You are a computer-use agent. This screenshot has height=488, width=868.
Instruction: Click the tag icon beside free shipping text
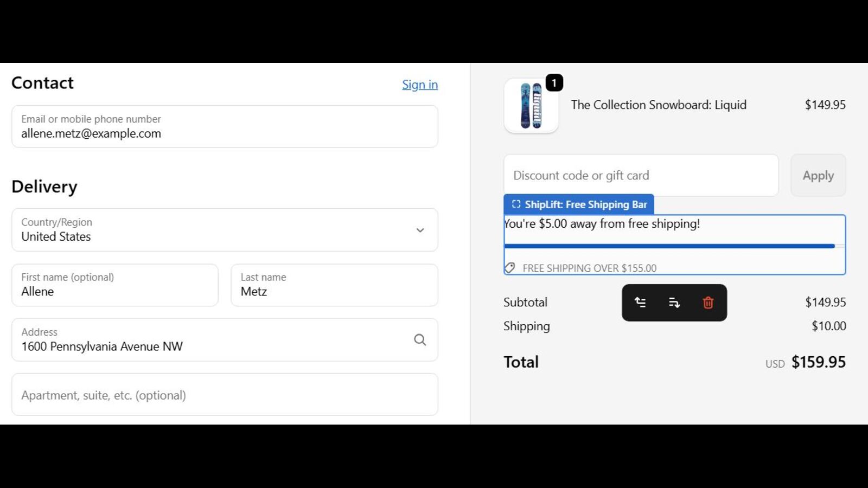(x=510, y=268)
